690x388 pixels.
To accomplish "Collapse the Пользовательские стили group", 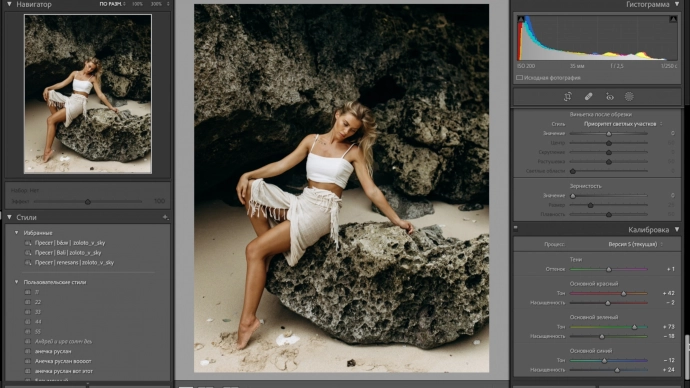I will (x=17, y=282).
